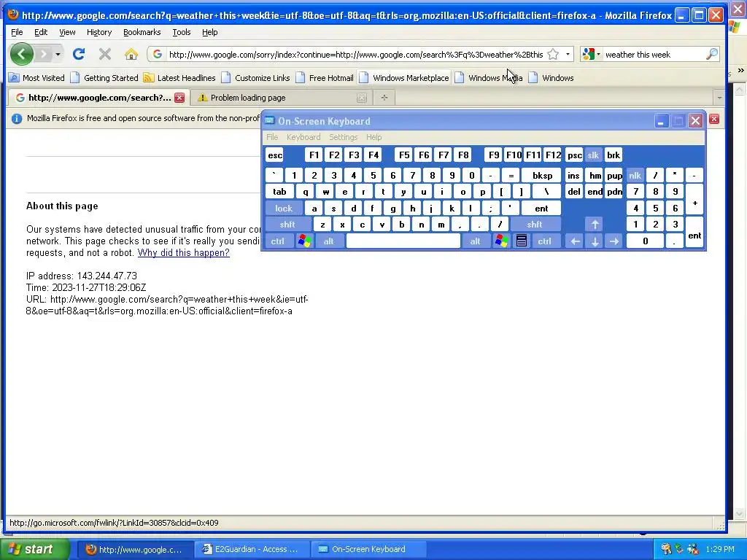Viewport: 747px width, 560px height.
Task: Click the bksp key on keyboard
Action: 542,175
